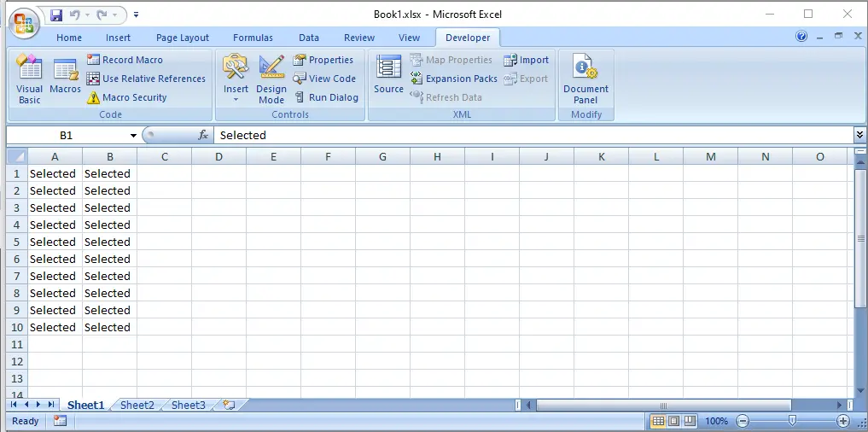Viewport: 868px width, 432px height.
Task: Click the zoom slider handle
Action: [793, 421]
